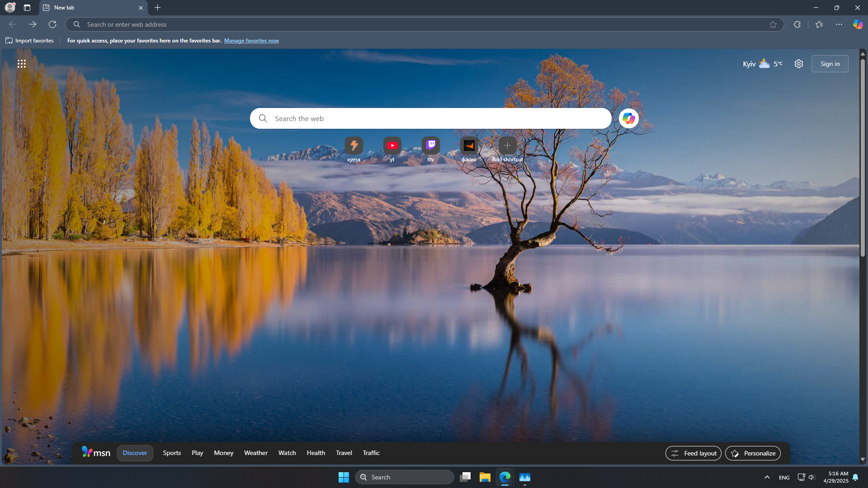868x488 pixels.
Task: Open the apps grid launcher icon
Action: [22, 64]
